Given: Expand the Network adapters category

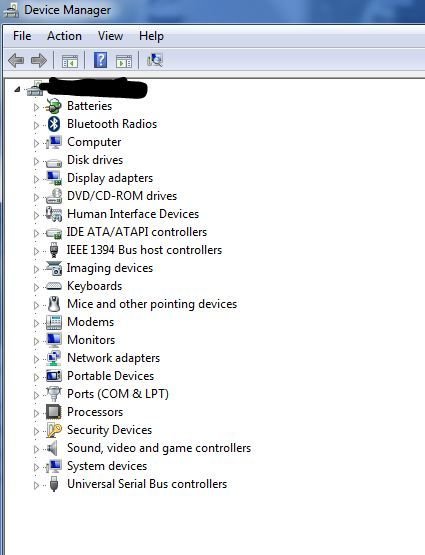Looking at the screenshot, I should click(36, 359).
